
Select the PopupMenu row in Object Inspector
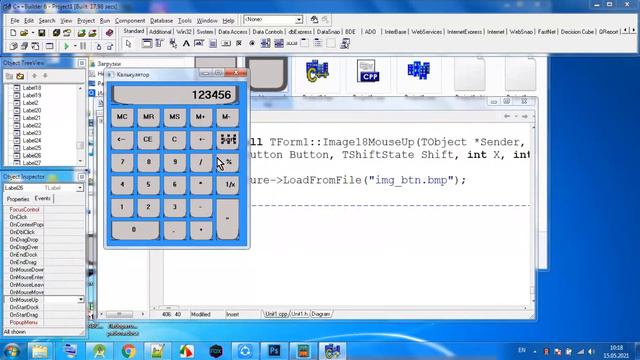(44, 322)
